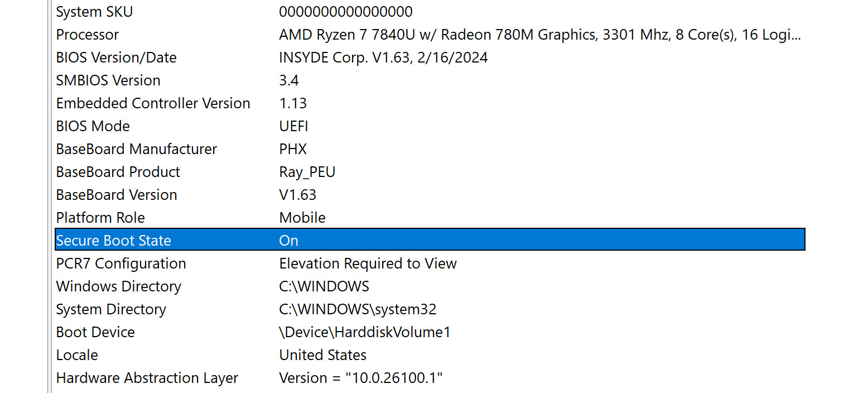Select the Embedded Controller Version row
This screenshot has height=393, width=868.
coord(153,103)
